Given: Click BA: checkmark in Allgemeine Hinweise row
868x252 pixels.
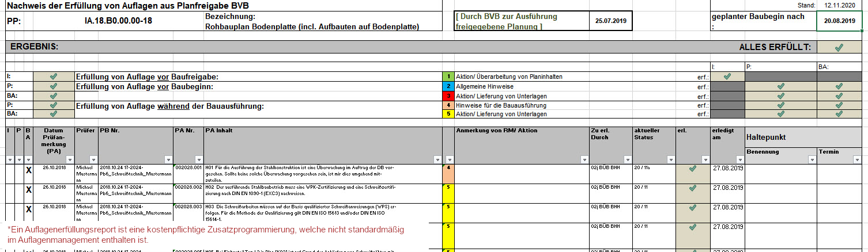Looking at the screenshot, I should point(839,86).
